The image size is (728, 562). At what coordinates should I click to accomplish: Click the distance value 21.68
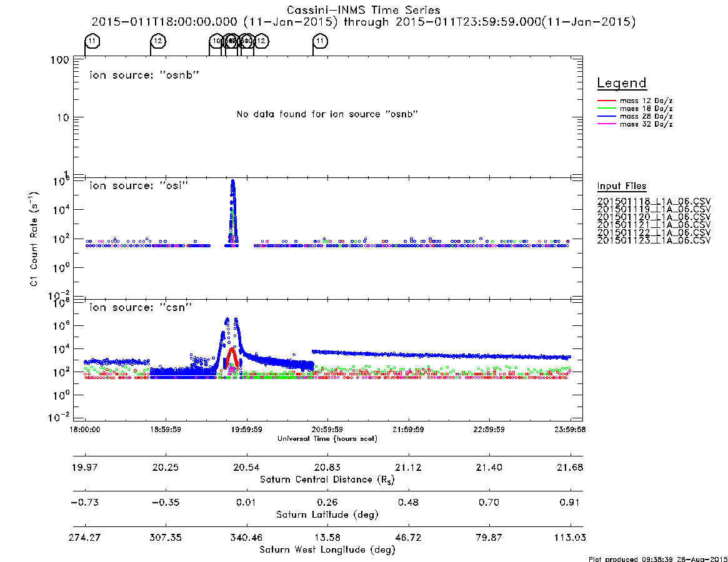coord(570,467)
